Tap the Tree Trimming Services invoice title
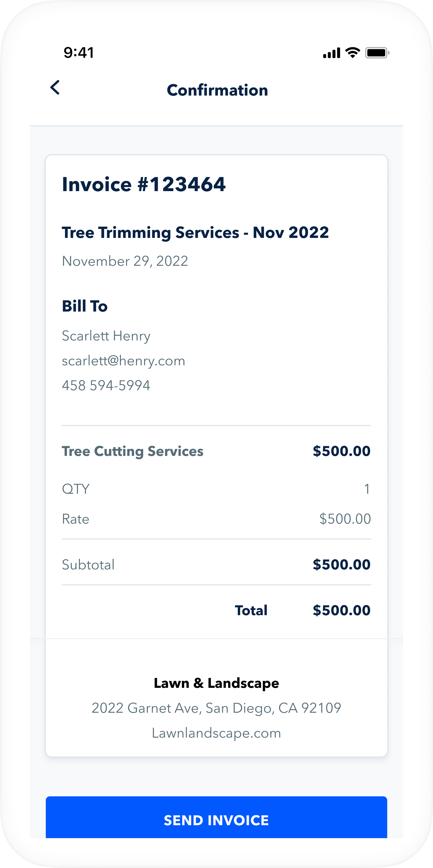 click(x=195, y=232)
